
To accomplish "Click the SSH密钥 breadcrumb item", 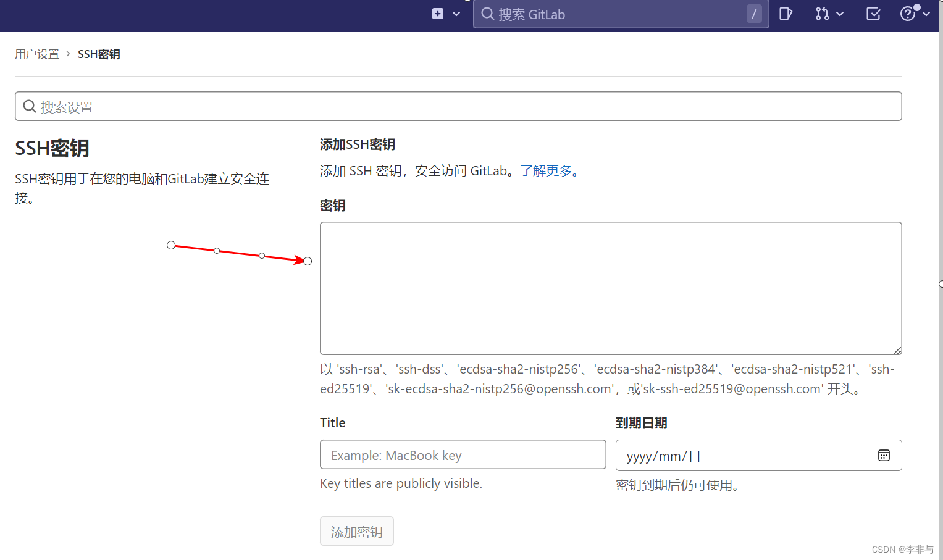I will [x=99, y=54].
